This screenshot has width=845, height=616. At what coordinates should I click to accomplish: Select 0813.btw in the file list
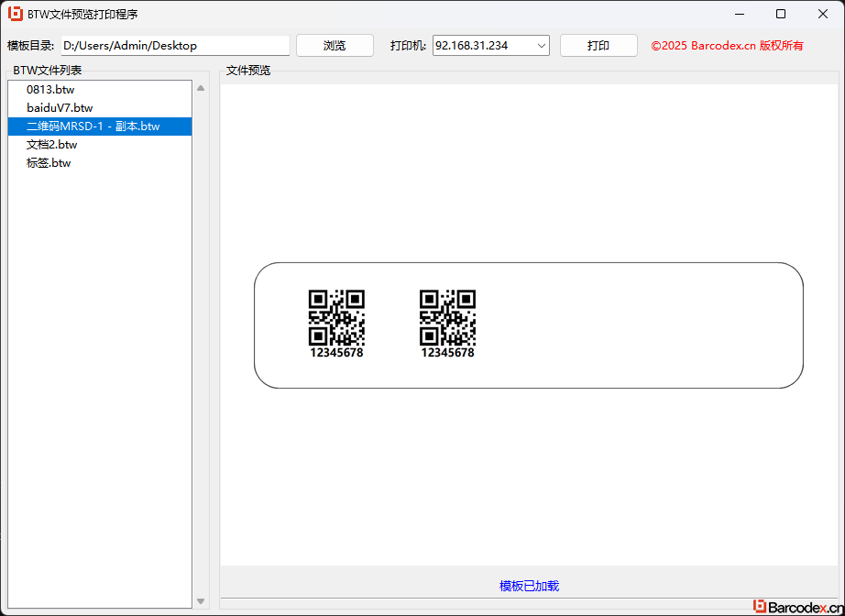click(x=100, y=90)
